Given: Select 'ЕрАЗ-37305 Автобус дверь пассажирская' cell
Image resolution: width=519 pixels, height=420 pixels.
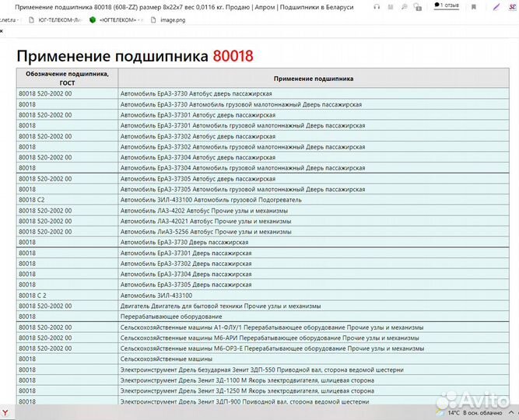Looking at the screenshot, I should tap(314, 179).
